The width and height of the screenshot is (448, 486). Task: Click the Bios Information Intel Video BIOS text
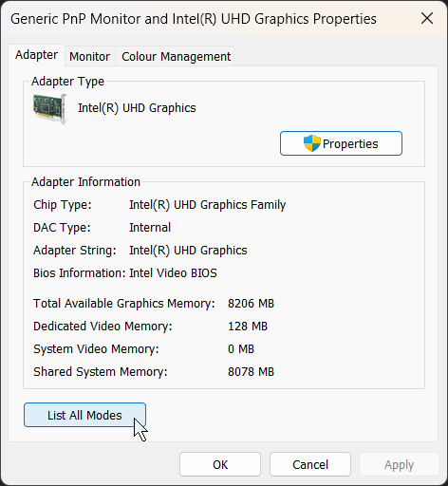pyautogui.click(x=173, y=273)
